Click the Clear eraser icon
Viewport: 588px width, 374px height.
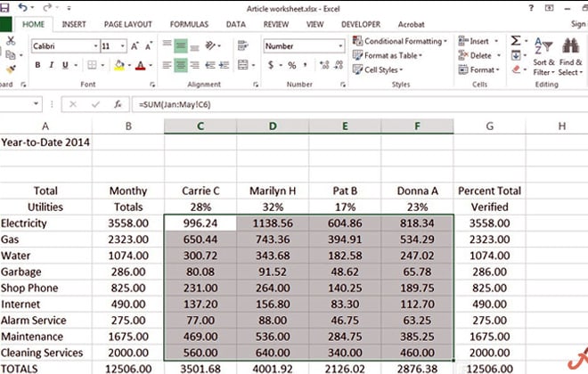tap(517, 69)
